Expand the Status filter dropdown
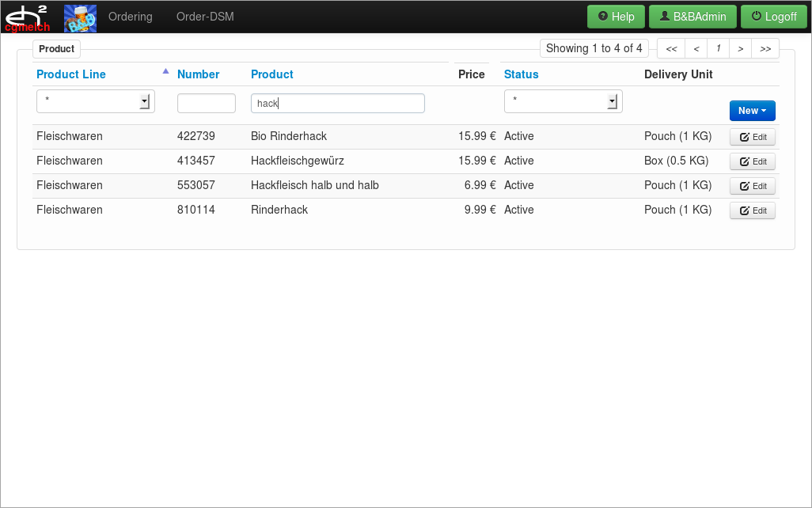 click(x=612, y=101)
